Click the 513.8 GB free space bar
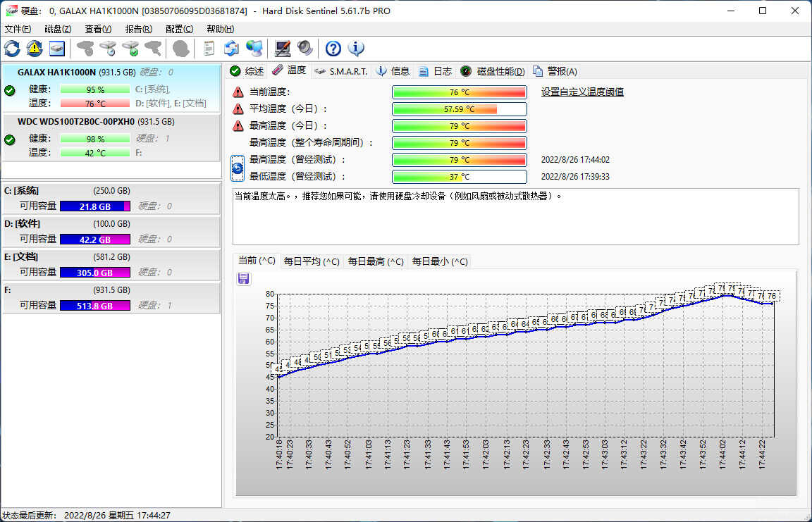 (x=95, y=306)
